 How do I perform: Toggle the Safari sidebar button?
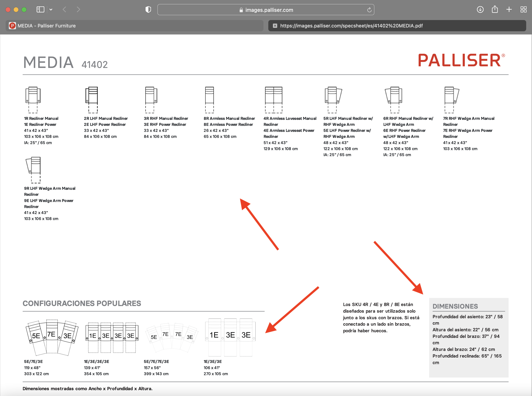pos(40,10)
